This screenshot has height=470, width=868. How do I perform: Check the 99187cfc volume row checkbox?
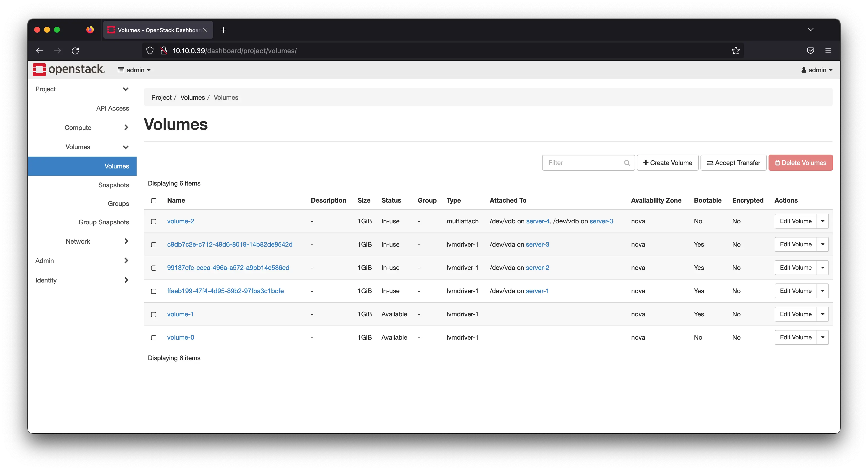[154, 268]
